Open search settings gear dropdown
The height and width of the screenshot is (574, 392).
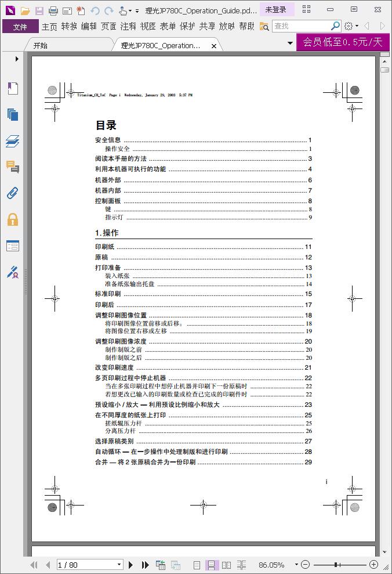tap(351, 26)
